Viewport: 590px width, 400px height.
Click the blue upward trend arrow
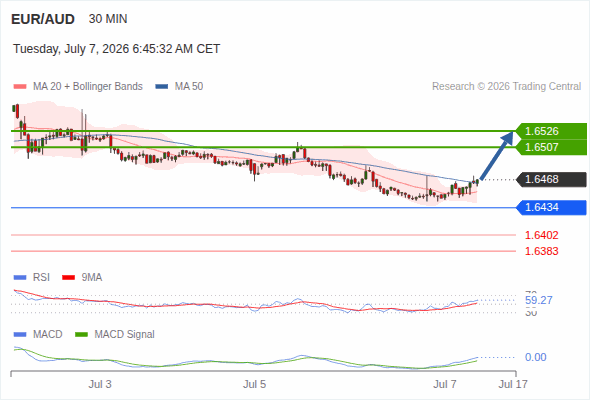497,155
